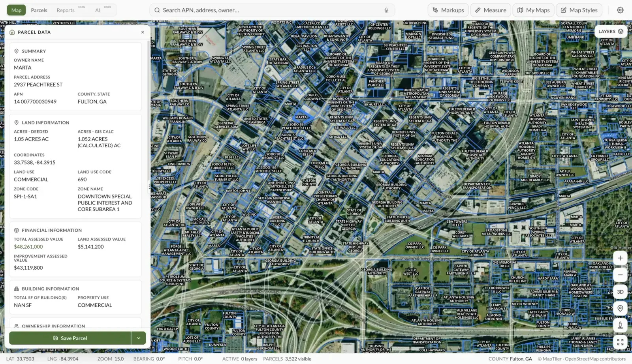Image resolution: width=632 pixels, height=364 pixels.
Task: Click the location pin map control
Action: point(620,308)
